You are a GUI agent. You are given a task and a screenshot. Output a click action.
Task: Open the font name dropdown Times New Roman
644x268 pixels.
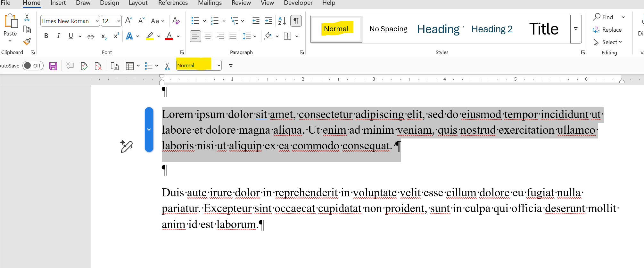pos(97,21)
